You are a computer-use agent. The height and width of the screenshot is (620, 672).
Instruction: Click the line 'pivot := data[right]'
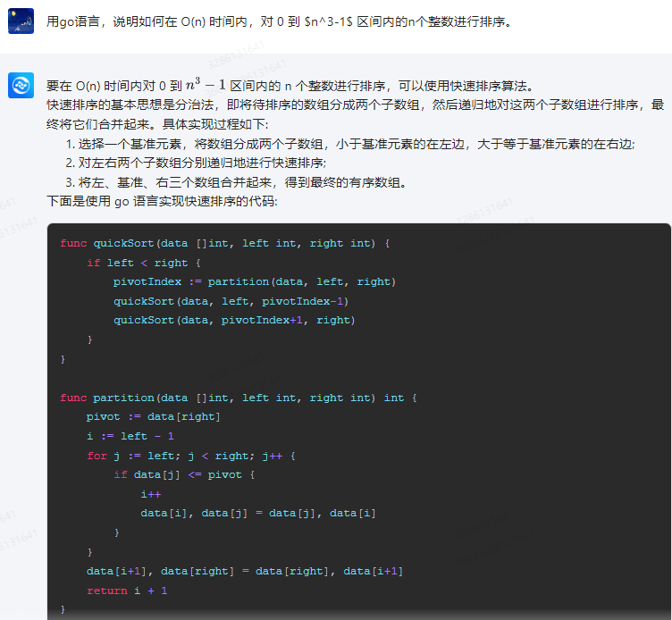point(154,417)
